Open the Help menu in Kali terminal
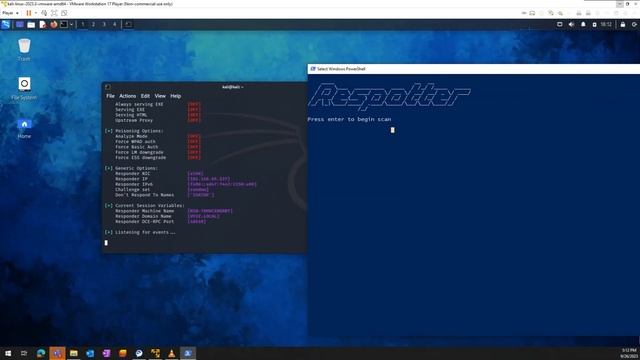The height and width of the screenshot is (360, 640). [176, 96]
